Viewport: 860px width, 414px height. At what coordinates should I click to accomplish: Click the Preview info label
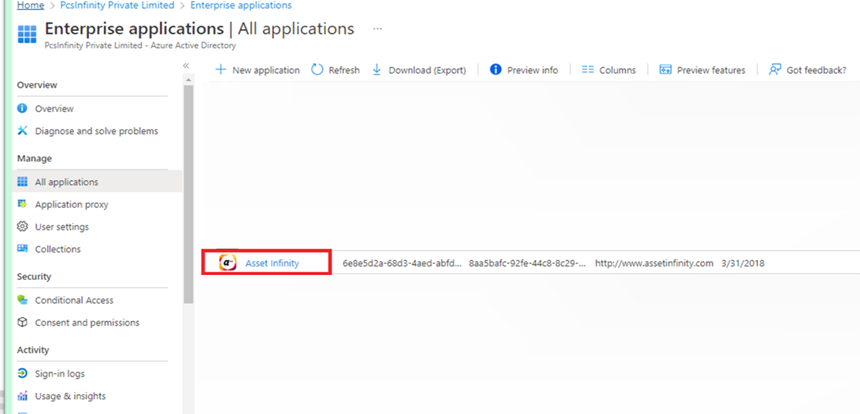533,70
